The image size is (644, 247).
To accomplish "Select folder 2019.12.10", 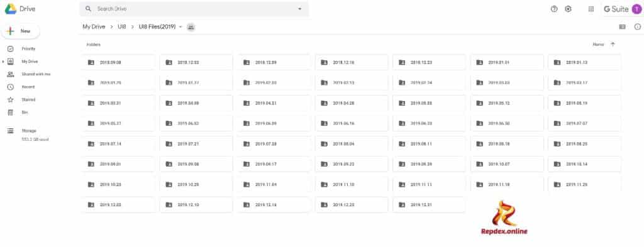I will (x=196, y=205).
